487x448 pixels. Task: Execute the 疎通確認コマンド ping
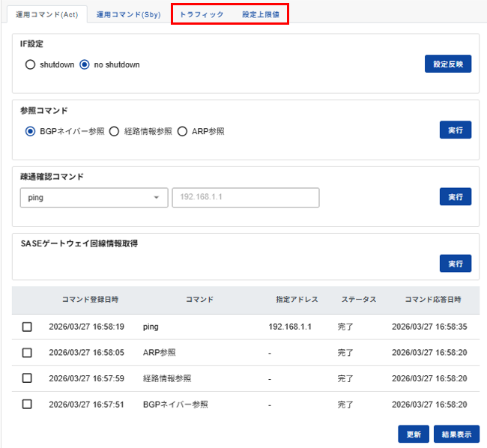pyautogui.click(x=455, y=196)
